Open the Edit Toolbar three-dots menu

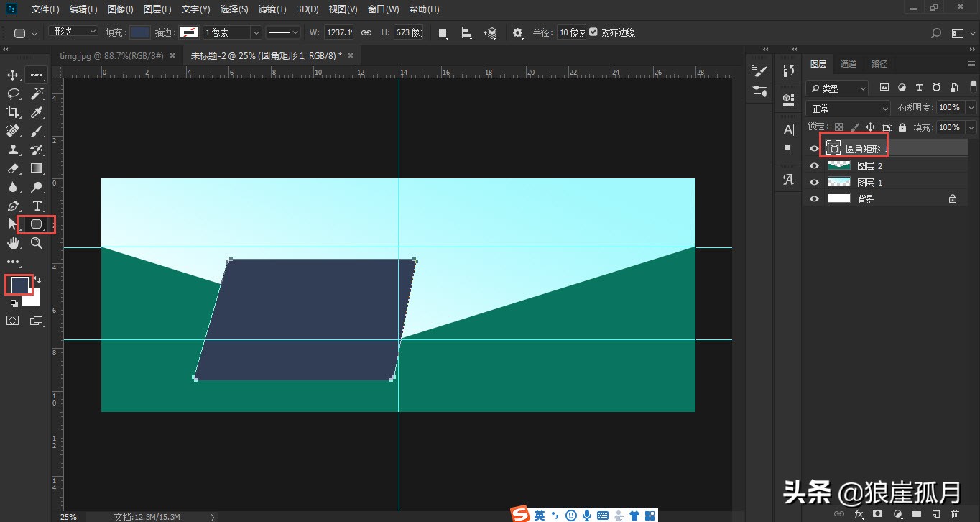click(x=13, y=262)
